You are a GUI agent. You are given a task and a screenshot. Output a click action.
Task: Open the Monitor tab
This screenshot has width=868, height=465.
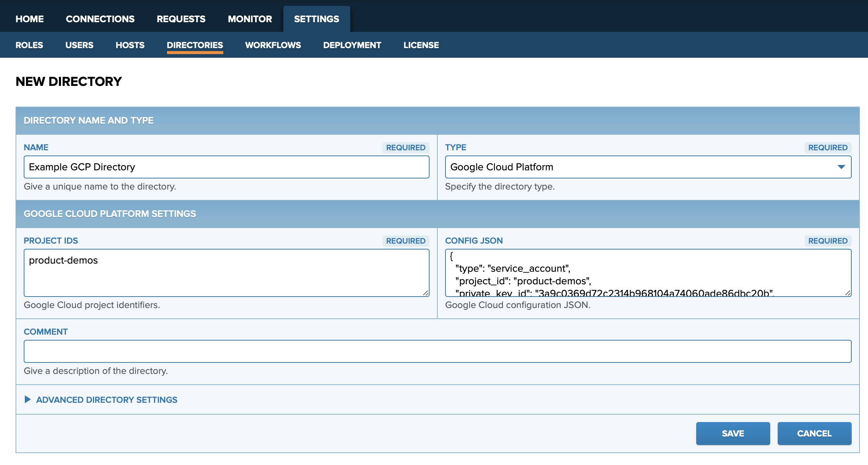tap(250, 19)
